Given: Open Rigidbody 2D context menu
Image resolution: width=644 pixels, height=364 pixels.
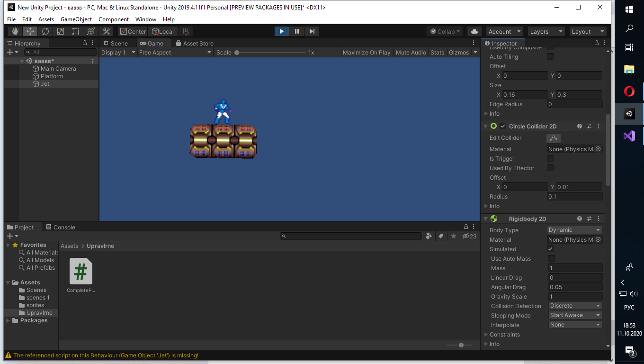Looking at the screenshot, I should pos(599,218).
